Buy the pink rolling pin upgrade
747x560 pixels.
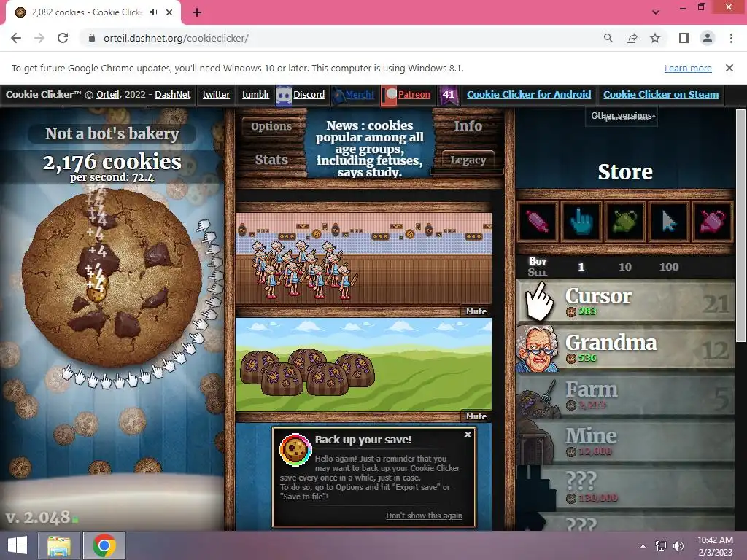pos(538,222)
